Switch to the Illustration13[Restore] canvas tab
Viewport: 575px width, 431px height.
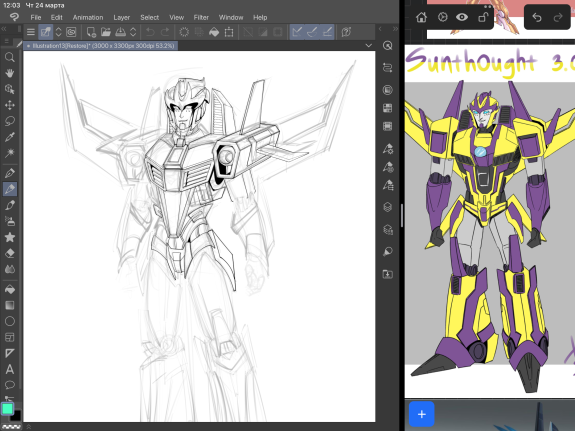click(100, 46)
